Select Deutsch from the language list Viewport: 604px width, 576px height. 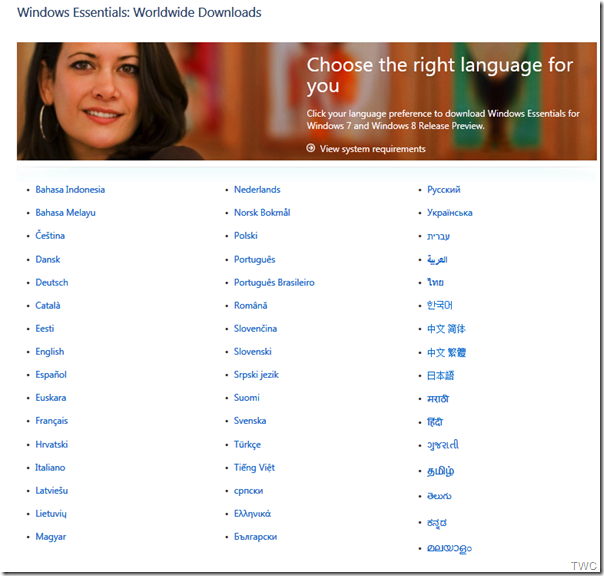pyautogui.click(x=52, y=282)
